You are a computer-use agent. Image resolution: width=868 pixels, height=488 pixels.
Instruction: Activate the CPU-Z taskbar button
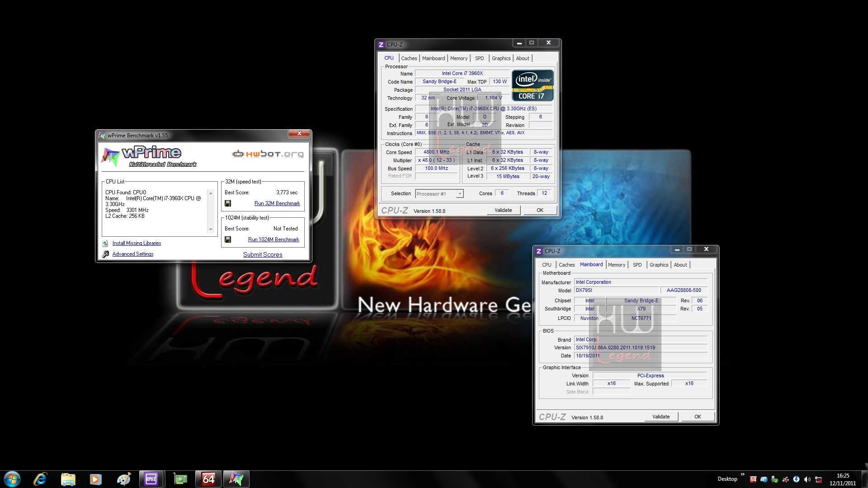coord(151,479)
